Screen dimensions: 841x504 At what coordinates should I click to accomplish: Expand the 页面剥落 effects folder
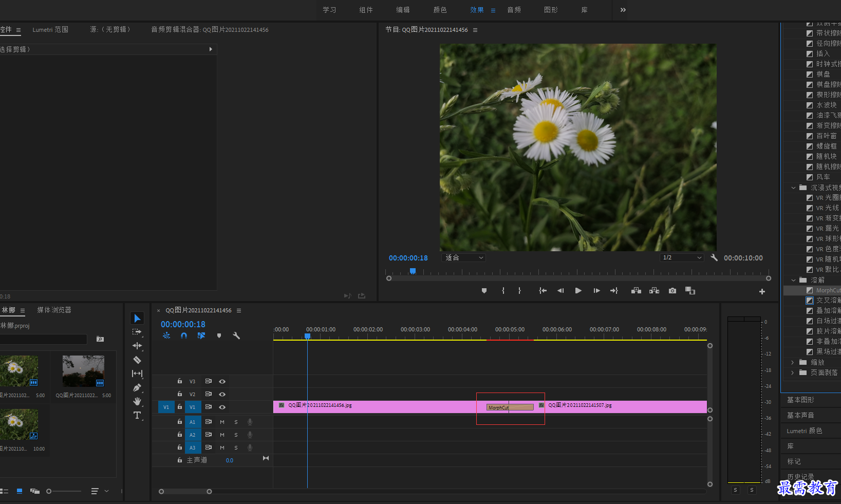tap(793, 372)
